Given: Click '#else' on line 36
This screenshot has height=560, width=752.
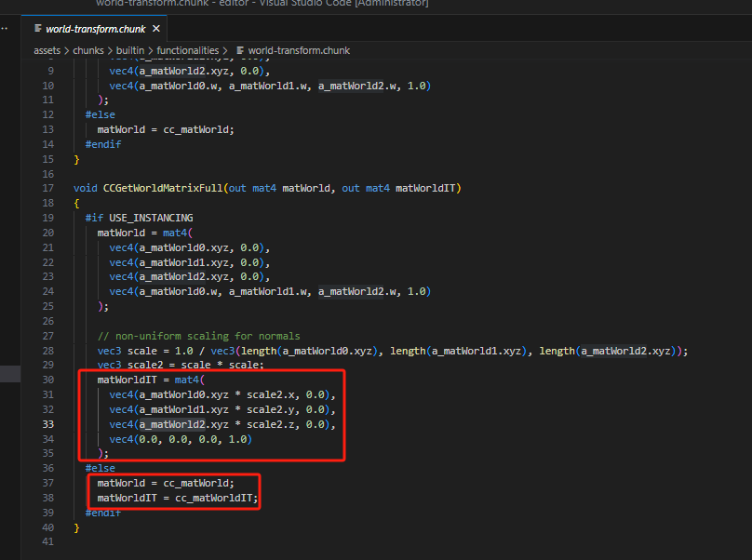Looking at the screenshot, I should (101, 468).
